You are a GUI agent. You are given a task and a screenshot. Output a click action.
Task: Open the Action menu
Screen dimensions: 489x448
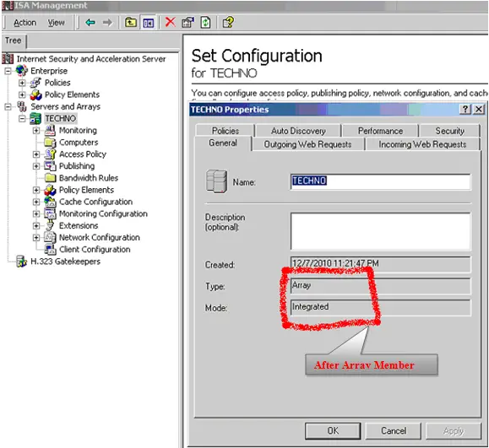[x=25, y=23]
